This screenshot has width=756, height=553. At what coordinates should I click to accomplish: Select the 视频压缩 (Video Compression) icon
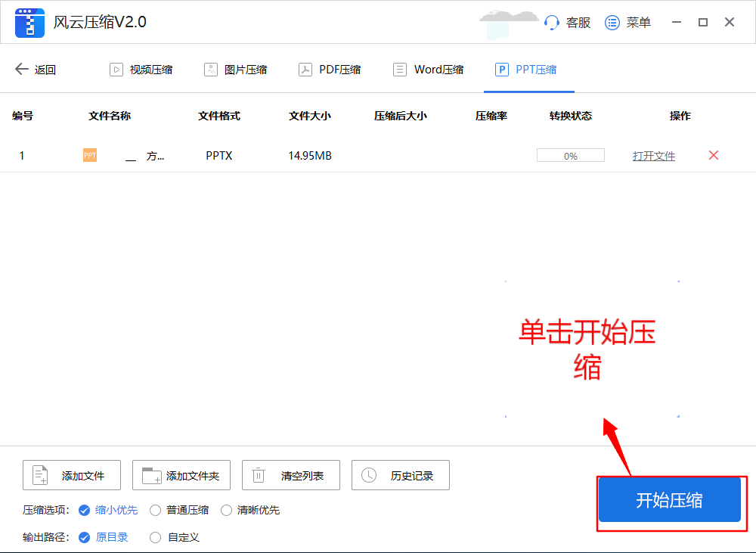[116, 69]
